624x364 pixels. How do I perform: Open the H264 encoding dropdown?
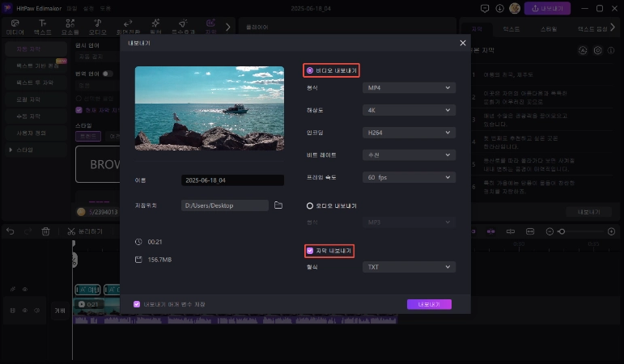coord(409,133)
